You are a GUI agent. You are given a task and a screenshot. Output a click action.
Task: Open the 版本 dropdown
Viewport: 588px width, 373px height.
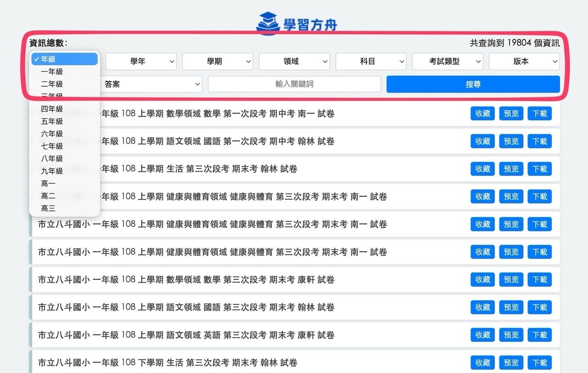(524, 61)
